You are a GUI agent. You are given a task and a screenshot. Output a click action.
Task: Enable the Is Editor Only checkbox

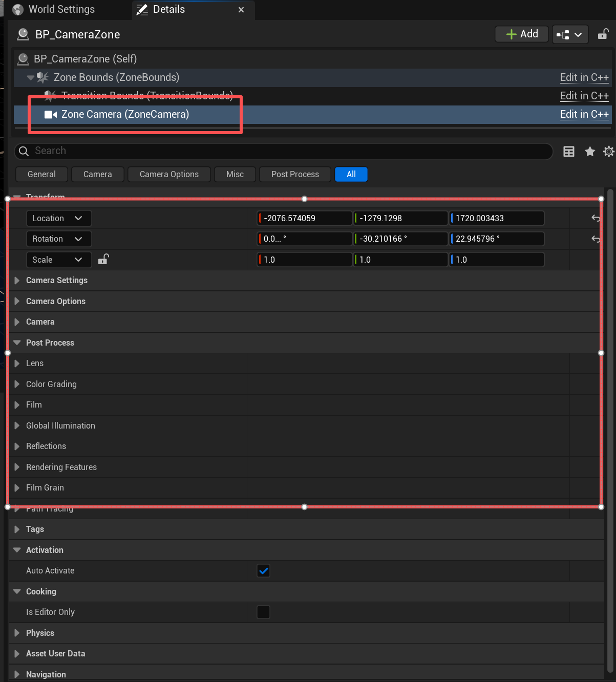click(x=263, y=612)
